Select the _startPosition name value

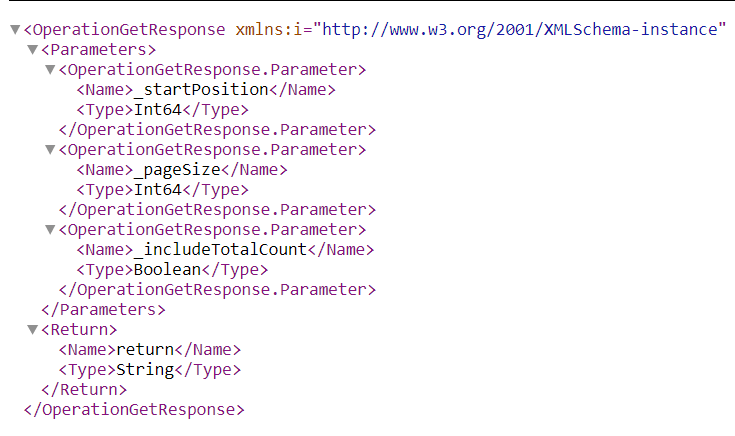[x=201, y=90]
